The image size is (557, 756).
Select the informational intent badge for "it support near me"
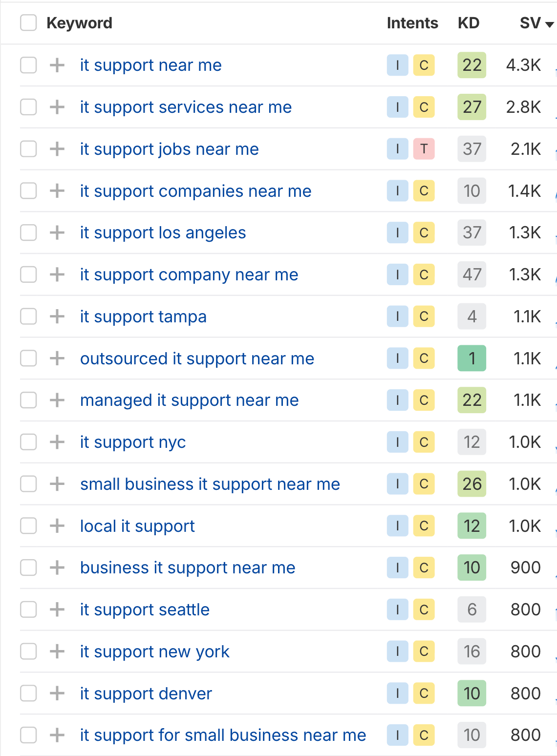click(397, 65)
